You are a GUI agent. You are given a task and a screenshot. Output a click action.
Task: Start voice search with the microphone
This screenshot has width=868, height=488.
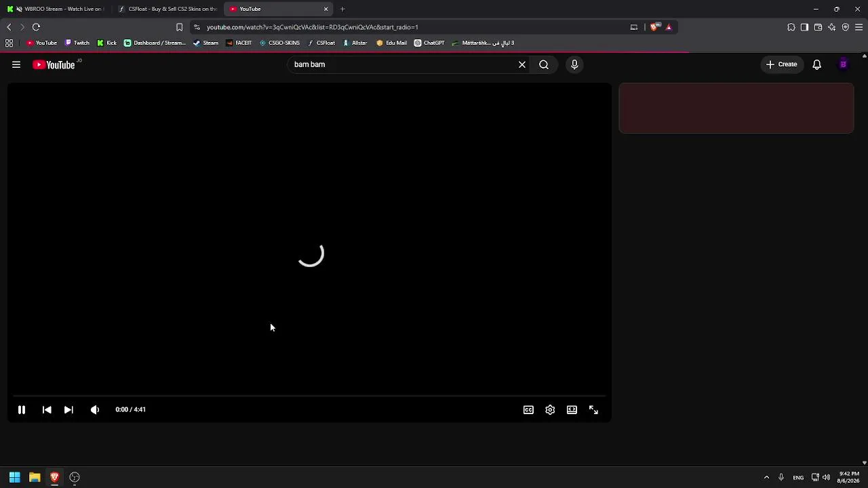coord(574,64)
